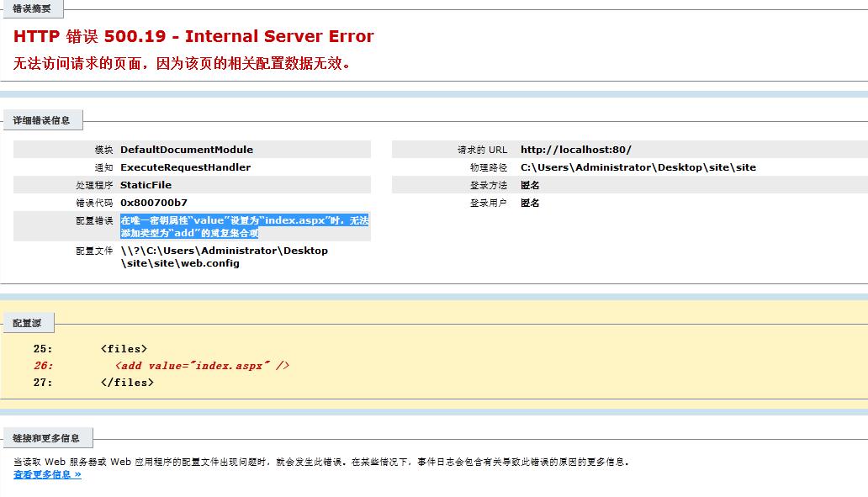Click the HTTP 错误 500.19 heading
The image size is (868, 497).
(x=193, y=36)
